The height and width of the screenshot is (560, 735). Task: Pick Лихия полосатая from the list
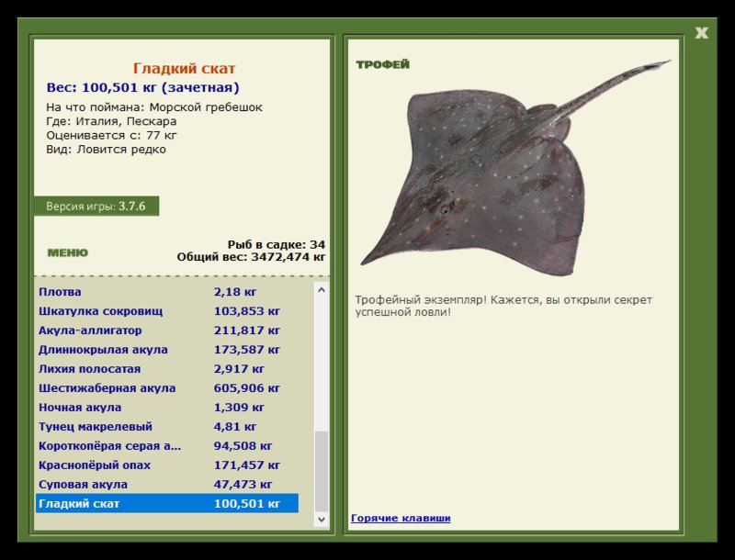coord(167,368)
